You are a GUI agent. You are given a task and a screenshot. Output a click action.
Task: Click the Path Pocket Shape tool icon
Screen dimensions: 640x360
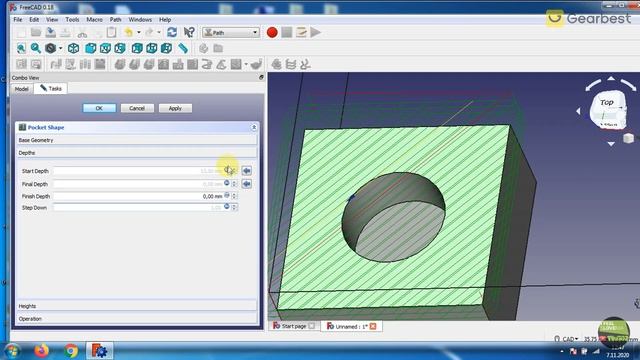(x=163, y=64)
